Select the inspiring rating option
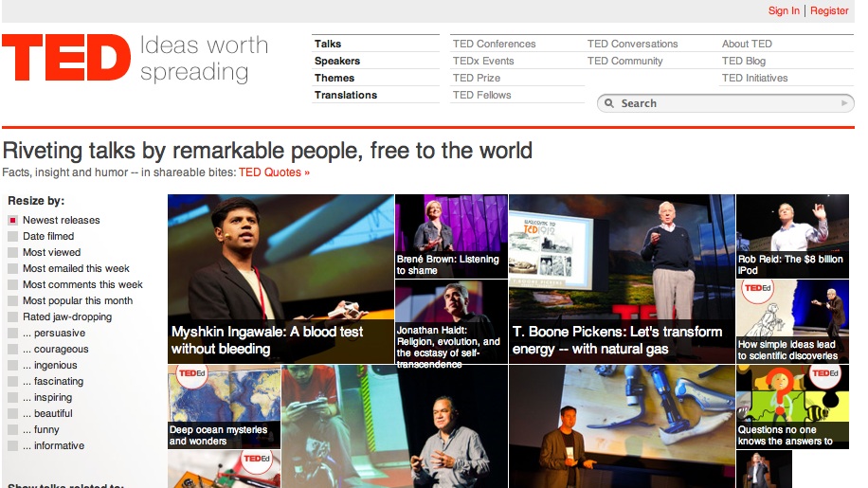 pyautogui.click(x=12, y=397)
